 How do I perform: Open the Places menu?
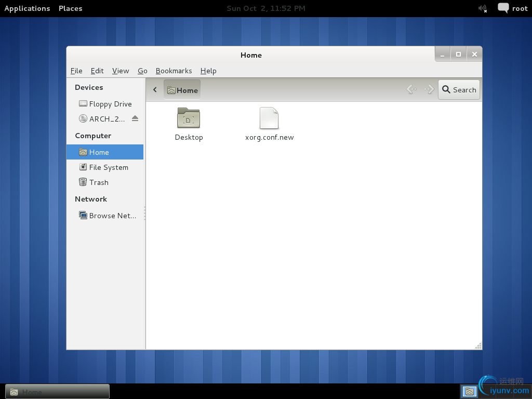70,8
